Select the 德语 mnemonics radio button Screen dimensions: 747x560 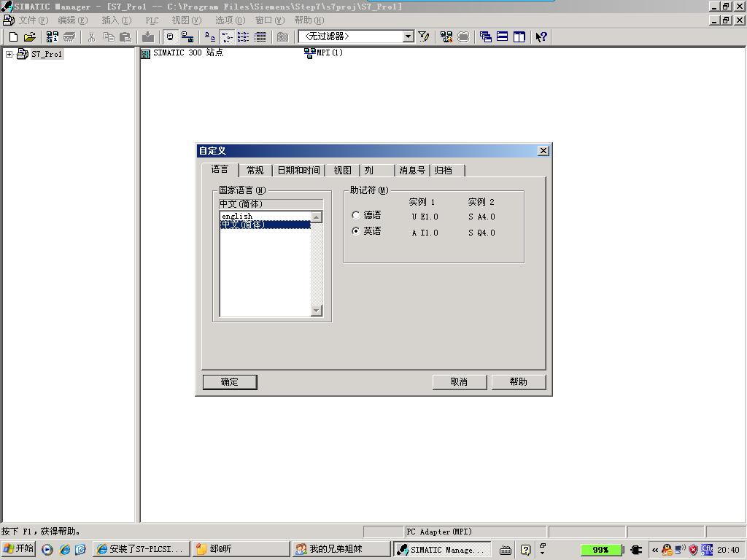pyautogui.click(x=356, y=215)
